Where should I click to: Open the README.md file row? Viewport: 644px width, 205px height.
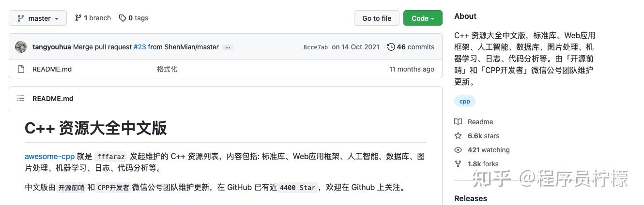pyautogui.click(x=52, y=69)
